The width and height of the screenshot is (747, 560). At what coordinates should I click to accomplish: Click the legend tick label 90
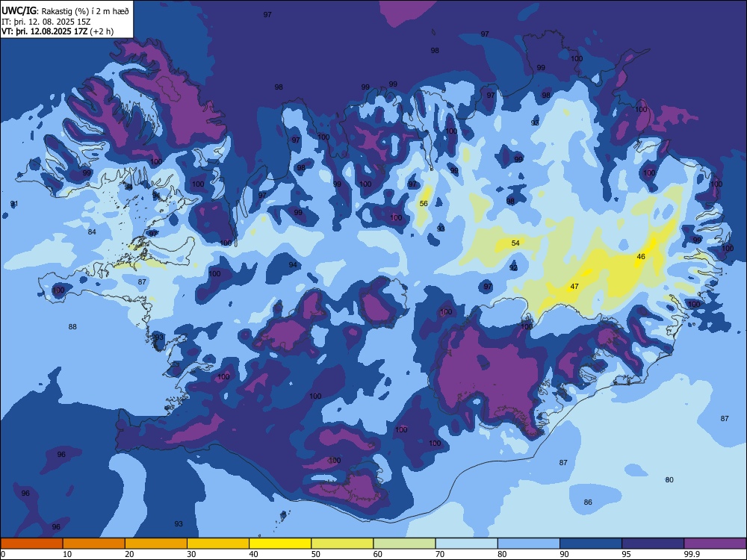pyautogui.click(x=565, y=554)
